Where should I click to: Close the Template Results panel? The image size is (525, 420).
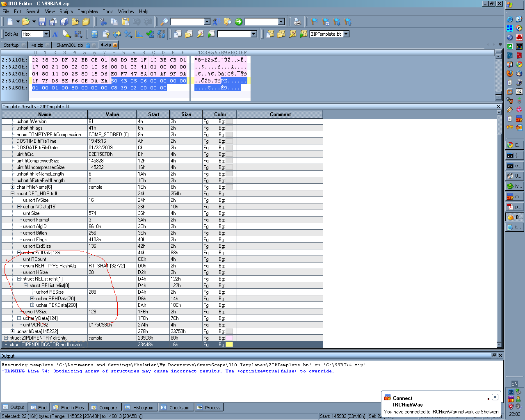[x=498, y=107]
